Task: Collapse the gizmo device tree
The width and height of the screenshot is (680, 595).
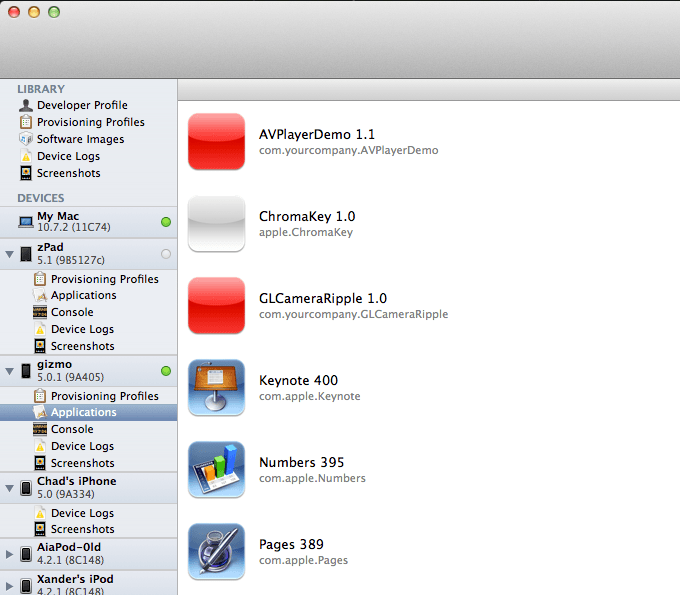Action: pos(9,371)
